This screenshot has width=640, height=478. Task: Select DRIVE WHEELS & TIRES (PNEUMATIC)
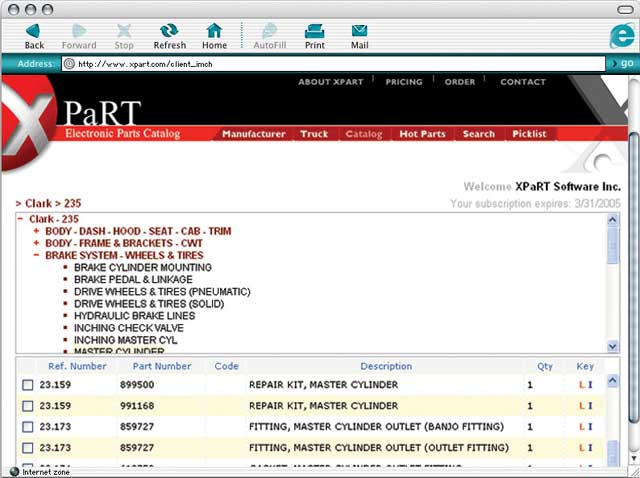(x=162, y=291)
